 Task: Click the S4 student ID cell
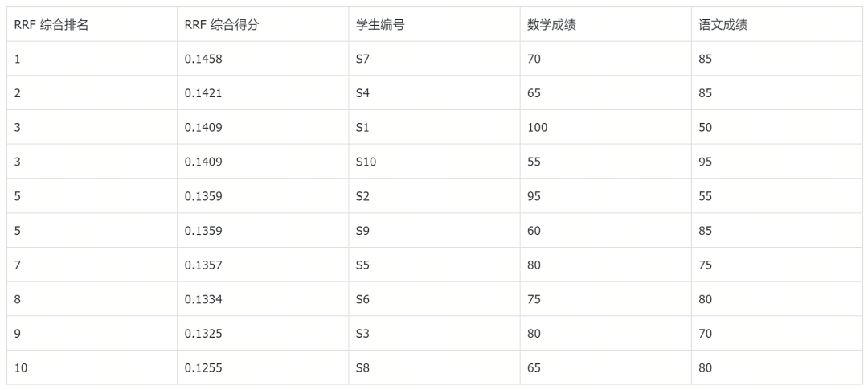coord(363,93)
